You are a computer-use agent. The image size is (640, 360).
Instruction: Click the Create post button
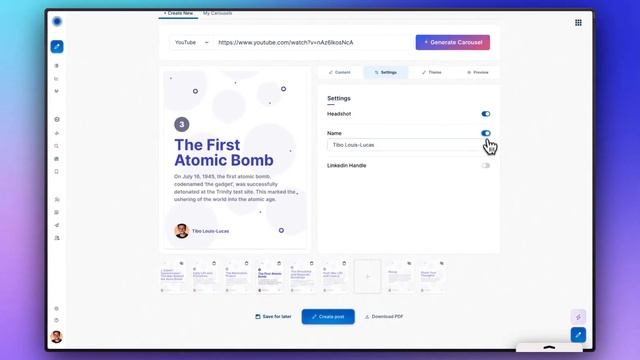[x=328, y=317]
